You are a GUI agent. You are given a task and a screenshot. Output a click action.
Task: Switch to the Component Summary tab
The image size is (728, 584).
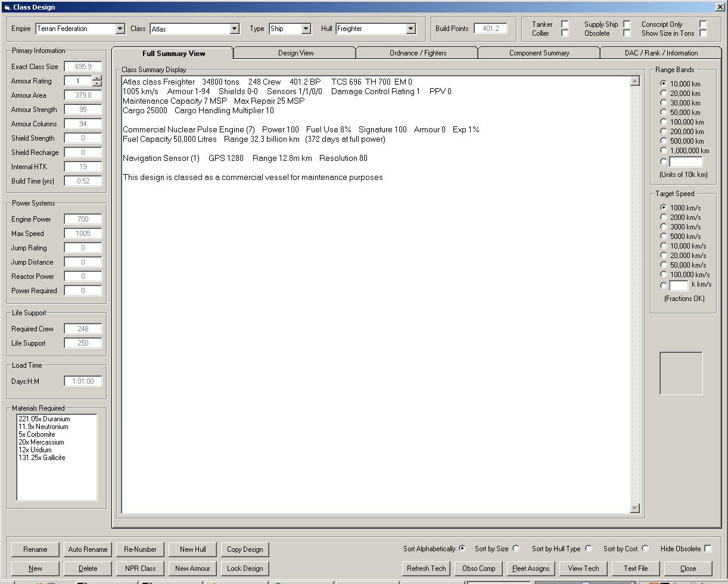539,53
